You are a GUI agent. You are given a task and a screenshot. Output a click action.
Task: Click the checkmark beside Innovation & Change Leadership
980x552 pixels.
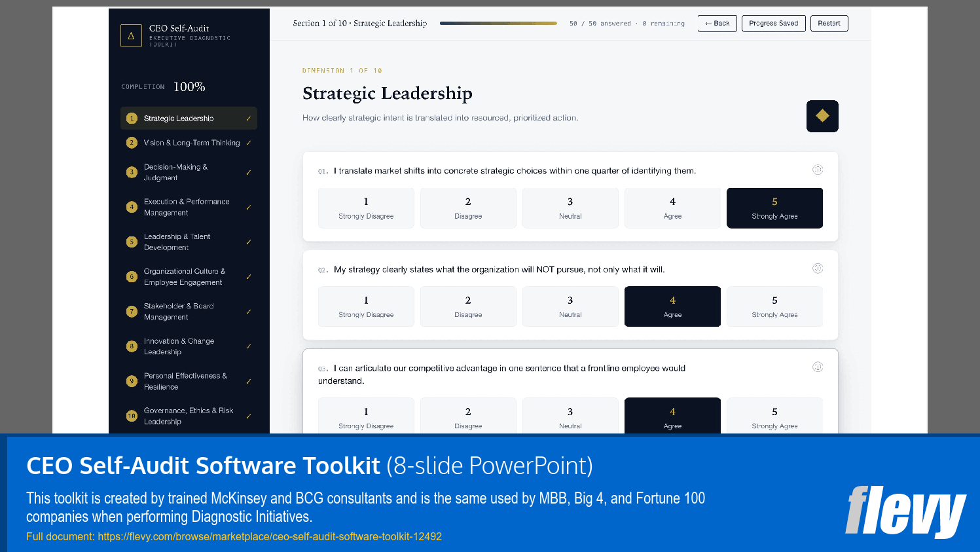point(249,346)
